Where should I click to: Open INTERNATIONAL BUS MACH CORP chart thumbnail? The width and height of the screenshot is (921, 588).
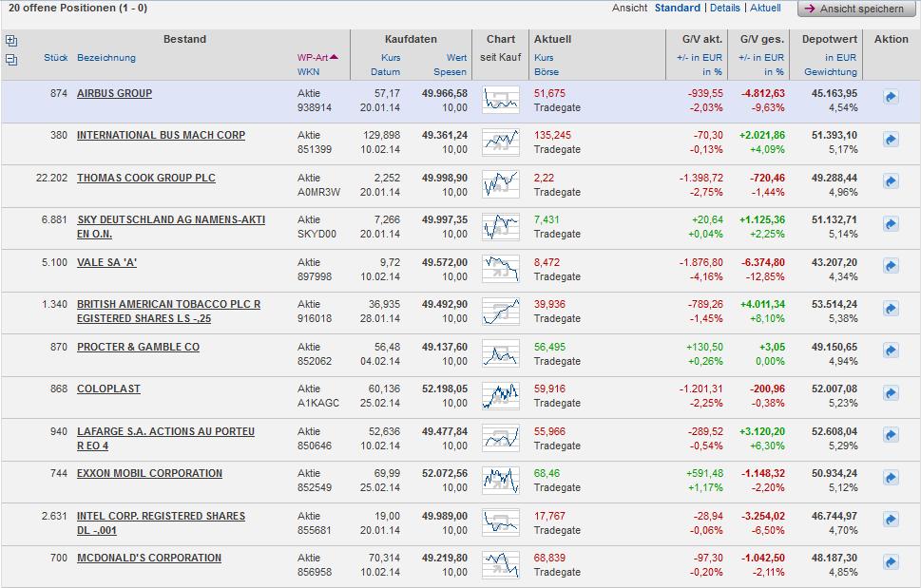point(501,142)
